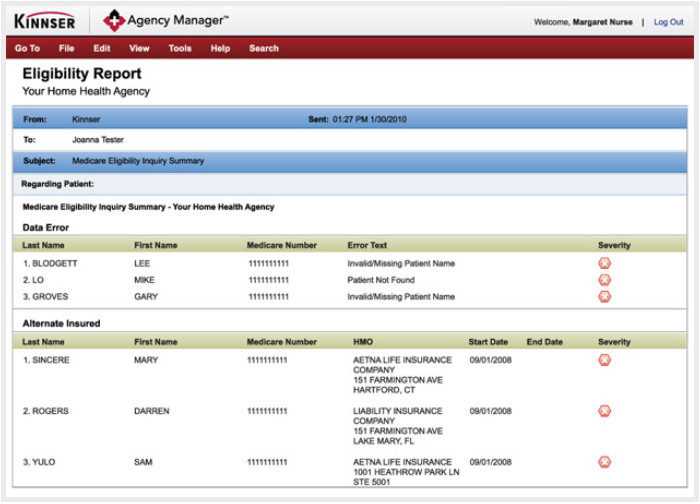Click first name DARREN
Screen dimensions: 700x504
click(x=152, y=411)
